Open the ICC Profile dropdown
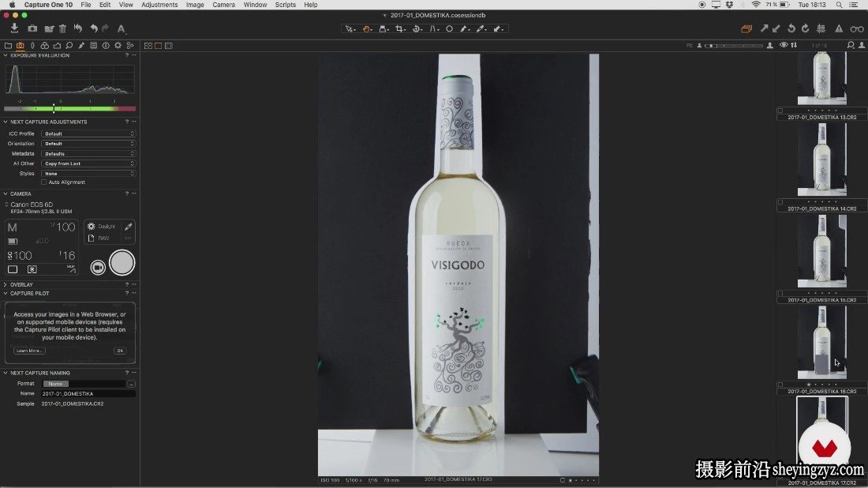This screenshot has height=488, width=868. (x=88, y=133)
